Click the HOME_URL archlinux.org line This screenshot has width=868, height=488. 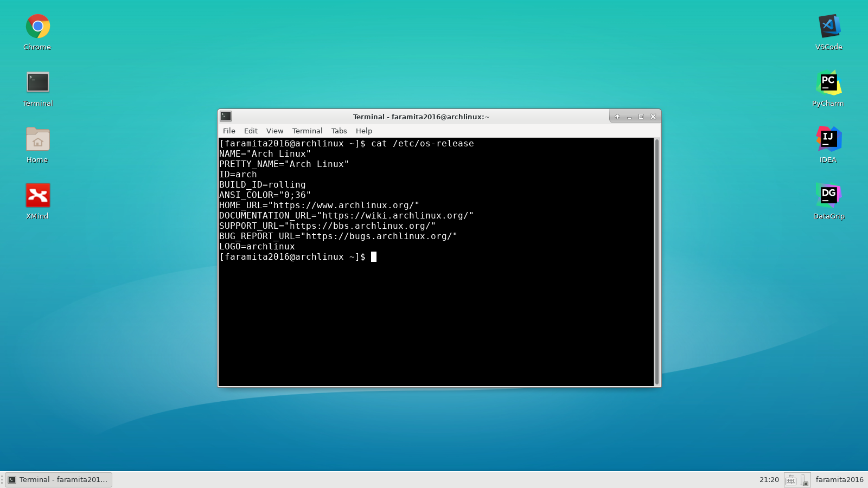coord(319,206)
